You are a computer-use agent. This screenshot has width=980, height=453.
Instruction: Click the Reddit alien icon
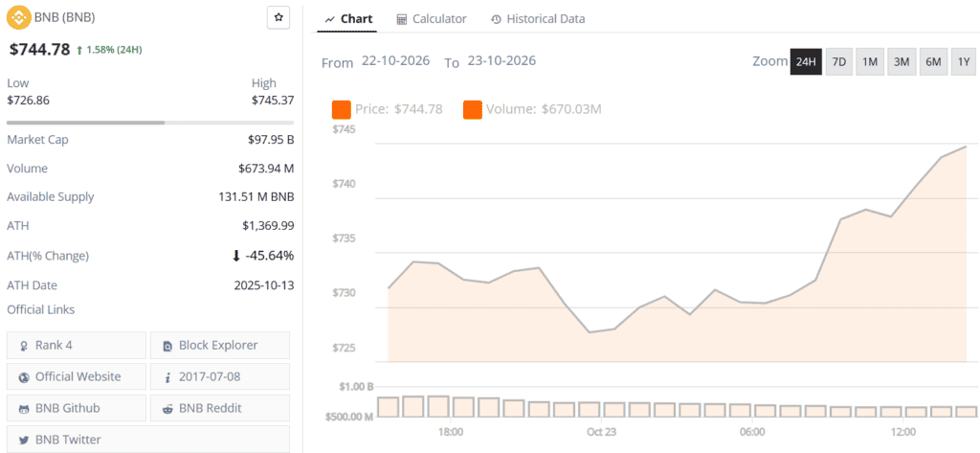167,409
